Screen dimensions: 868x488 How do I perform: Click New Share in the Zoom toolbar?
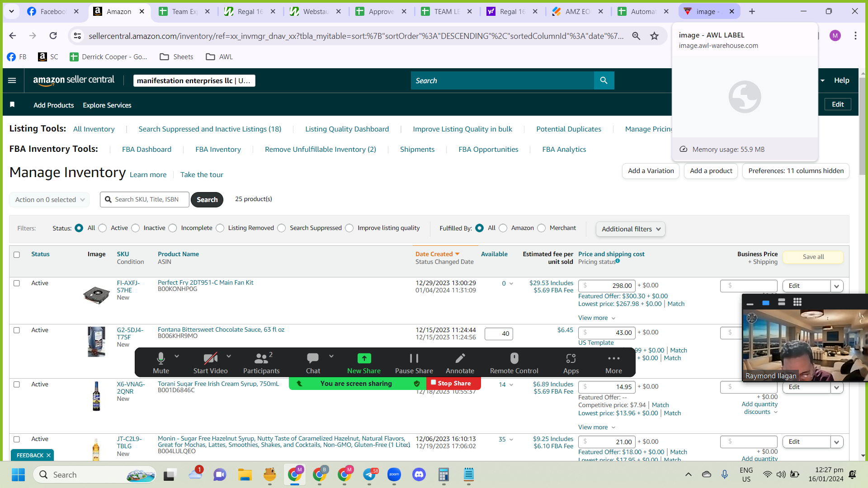pos(364,363)
